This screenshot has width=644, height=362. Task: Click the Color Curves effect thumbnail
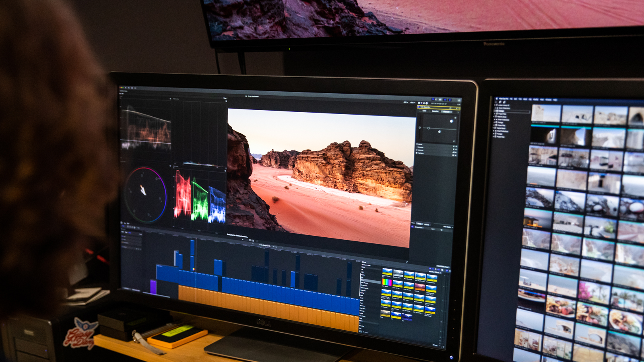(x=397, y=284)
